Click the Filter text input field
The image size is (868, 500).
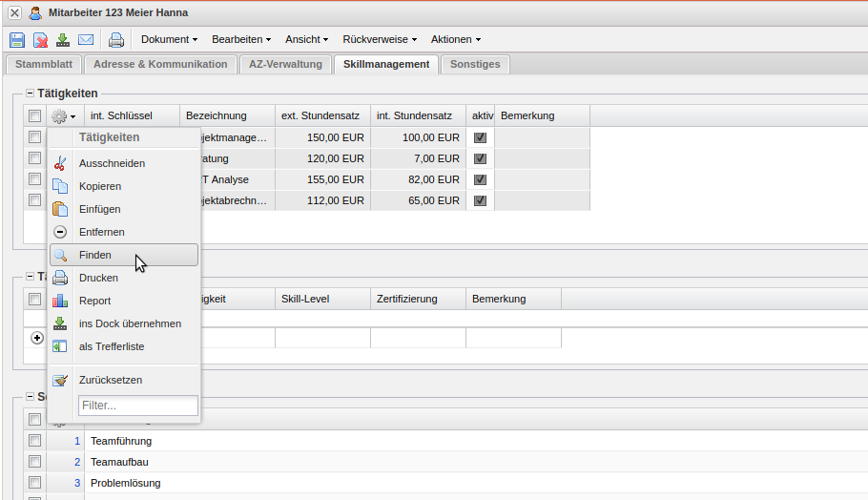tap(138, 406)
